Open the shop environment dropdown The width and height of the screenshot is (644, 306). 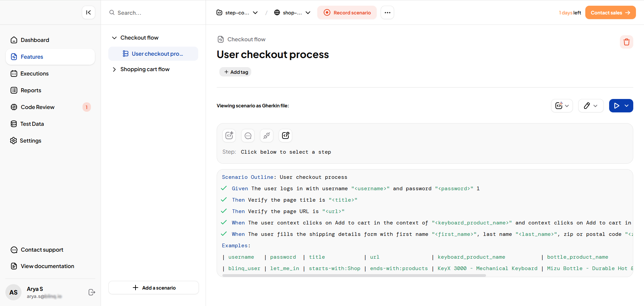[x=292, y=13]
